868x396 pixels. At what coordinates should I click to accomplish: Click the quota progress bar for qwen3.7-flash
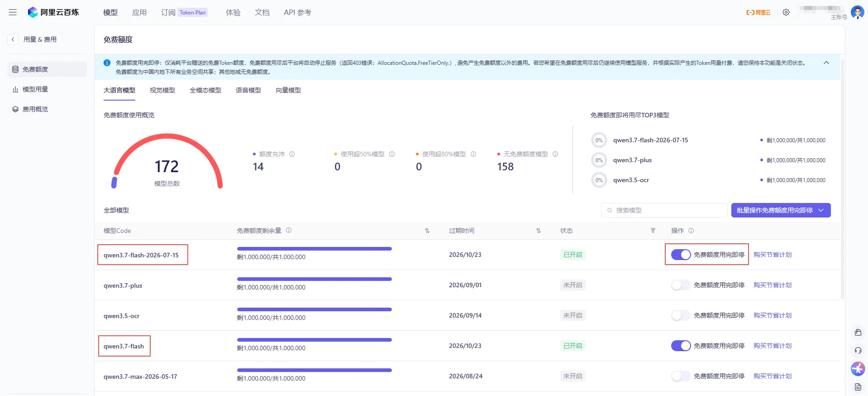[x=315, y=340]
